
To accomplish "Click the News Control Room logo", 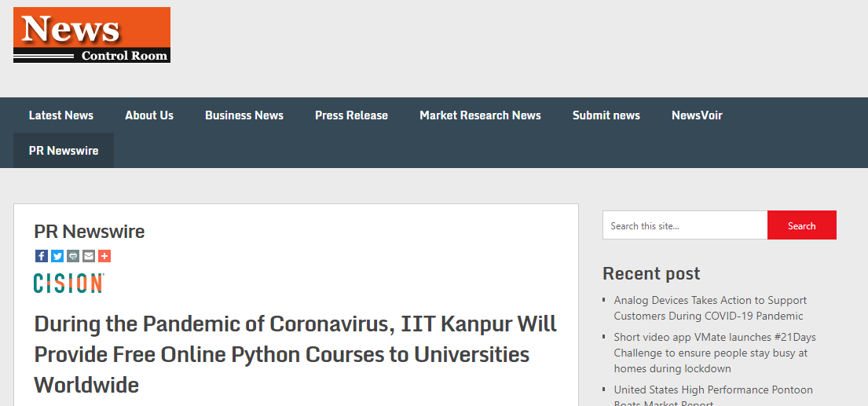I will [x=92, y=35].
